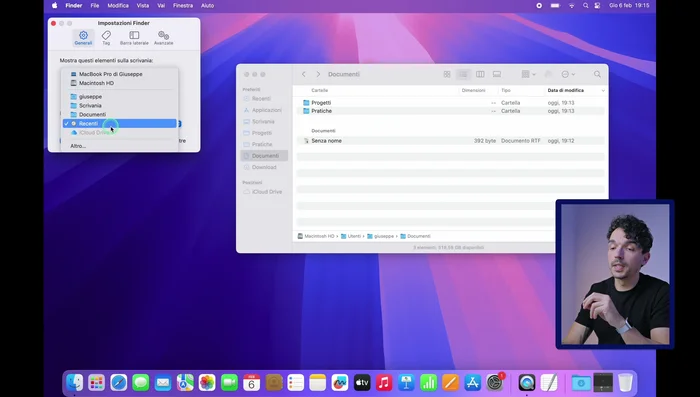This screenshot has width=700, height=397.
Task: Open Launchpad from the Dock
Action: [96, 383]
